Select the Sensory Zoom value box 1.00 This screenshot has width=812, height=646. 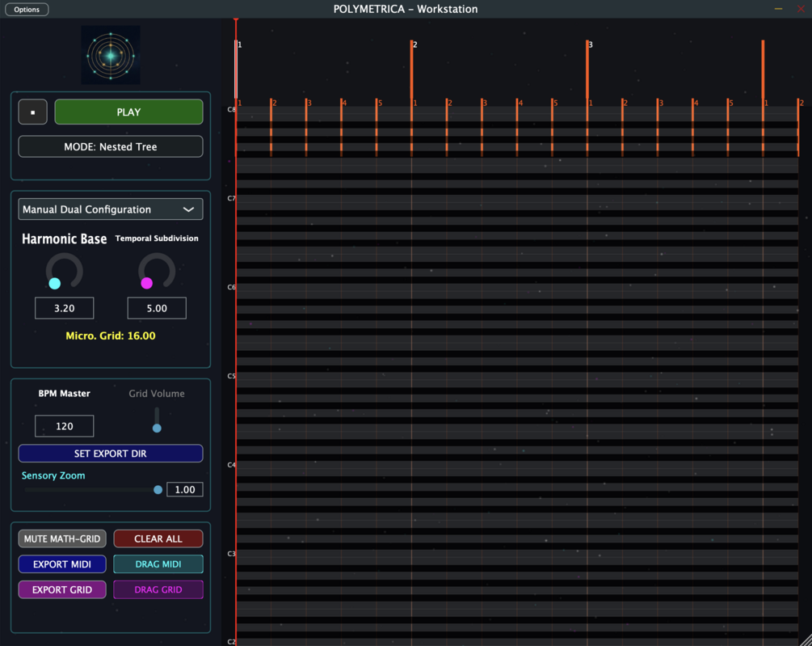click(185, 489)
